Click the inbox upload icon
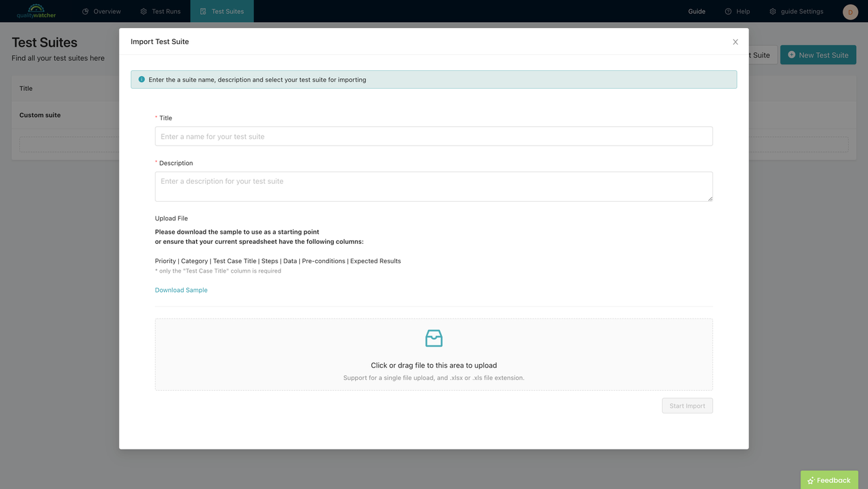868x489 pixels. [x=434, y=338]
